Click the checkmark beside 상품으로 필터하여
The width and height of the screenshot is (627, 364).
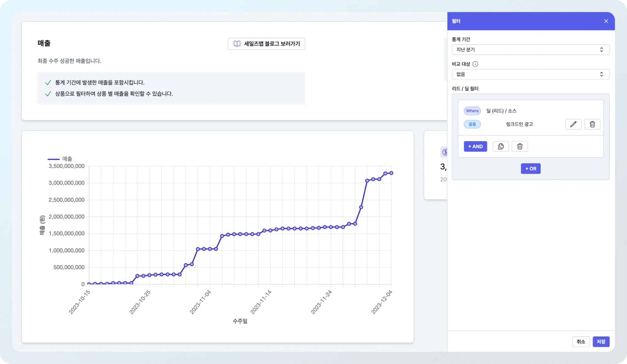(x=48, y=94)
